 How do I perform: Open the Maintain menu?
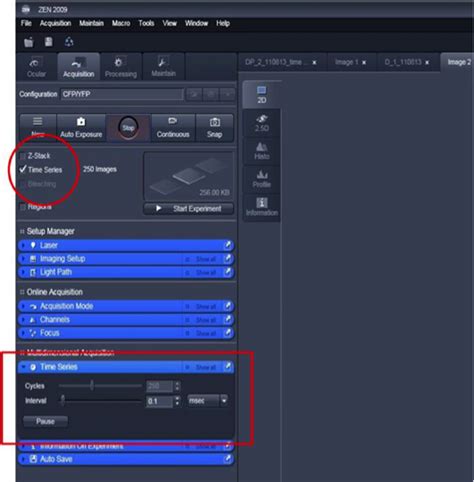click(91, 23)
